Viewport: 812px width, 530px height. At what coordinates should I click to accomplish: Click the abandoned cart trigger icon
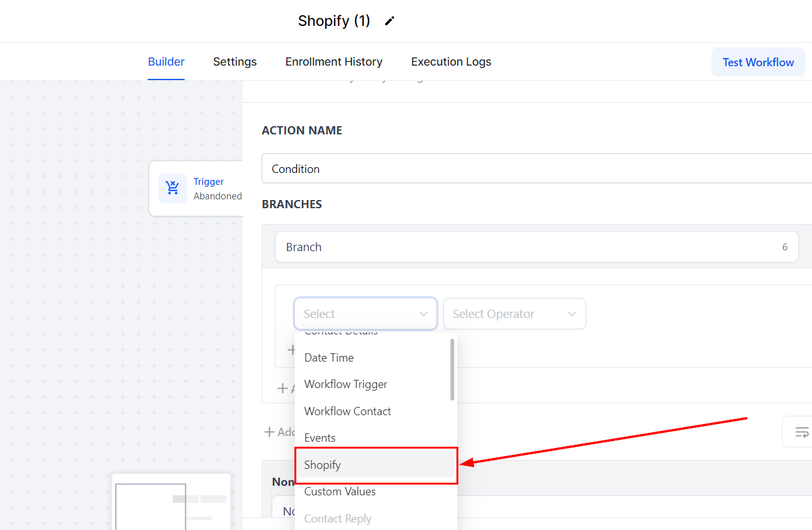click(x=173, y=188)
